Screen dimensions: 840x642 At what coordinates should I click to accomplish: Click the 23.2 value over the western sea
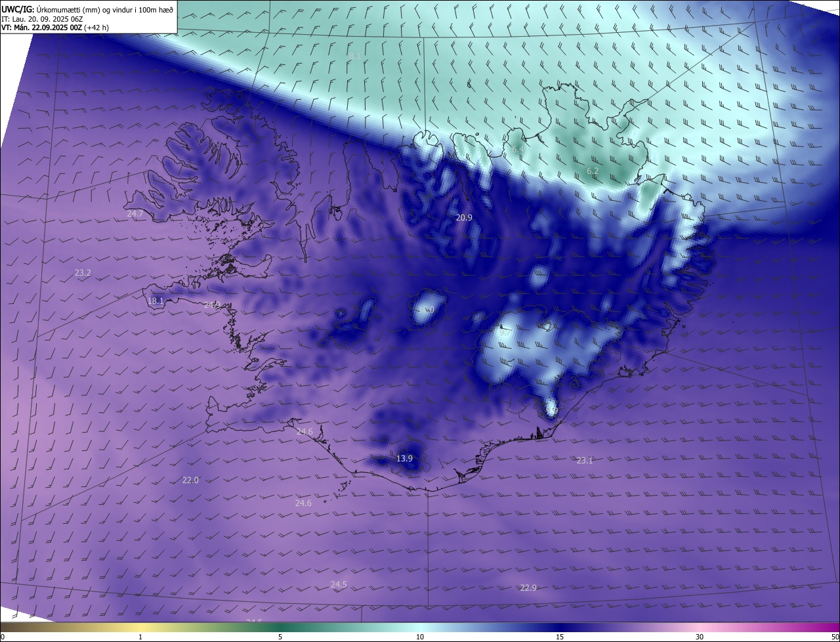coord(83,272)
